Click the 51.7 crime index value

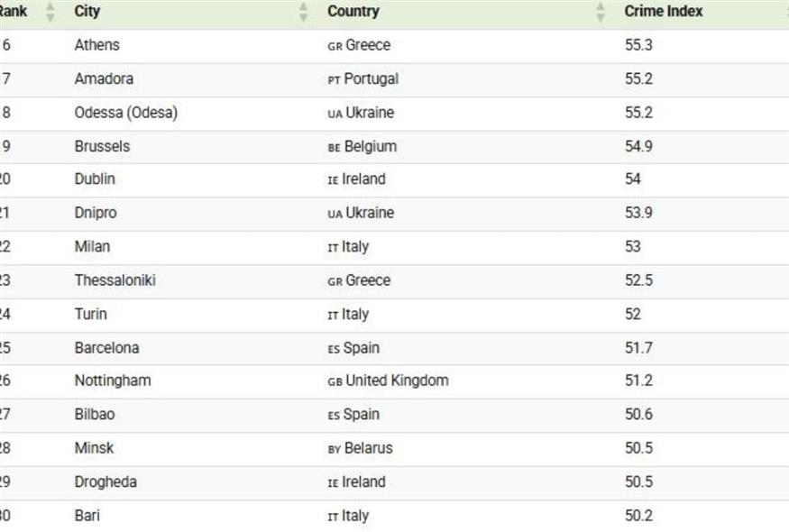[x=638, y=348]
